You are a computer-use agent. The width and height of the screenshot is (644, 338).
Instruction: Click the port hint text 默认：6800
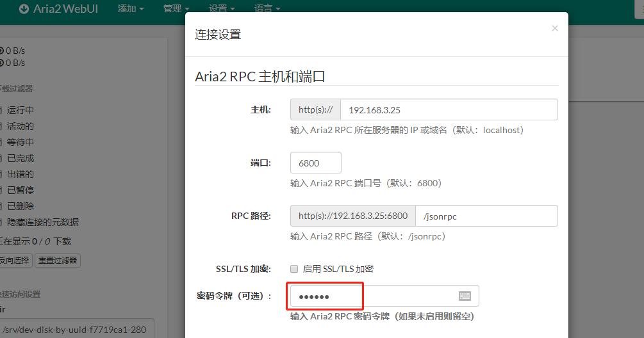(365, 183)
